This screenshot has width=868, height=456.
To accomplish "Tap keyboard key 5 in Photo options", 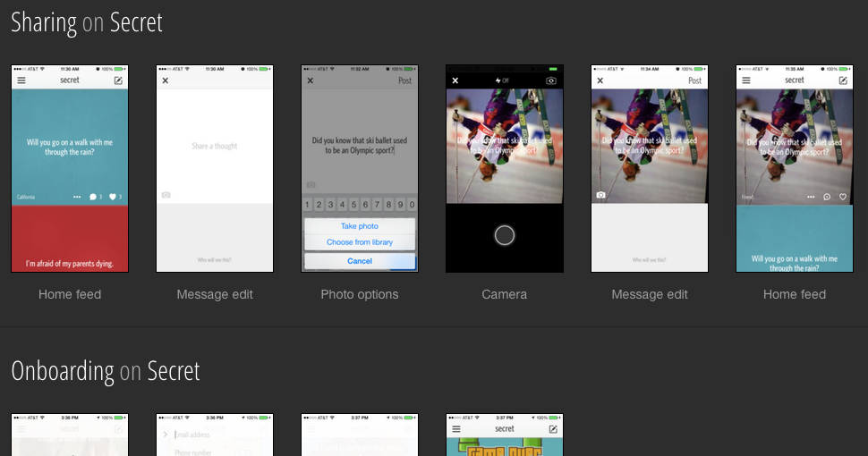I will pos(353,205).
